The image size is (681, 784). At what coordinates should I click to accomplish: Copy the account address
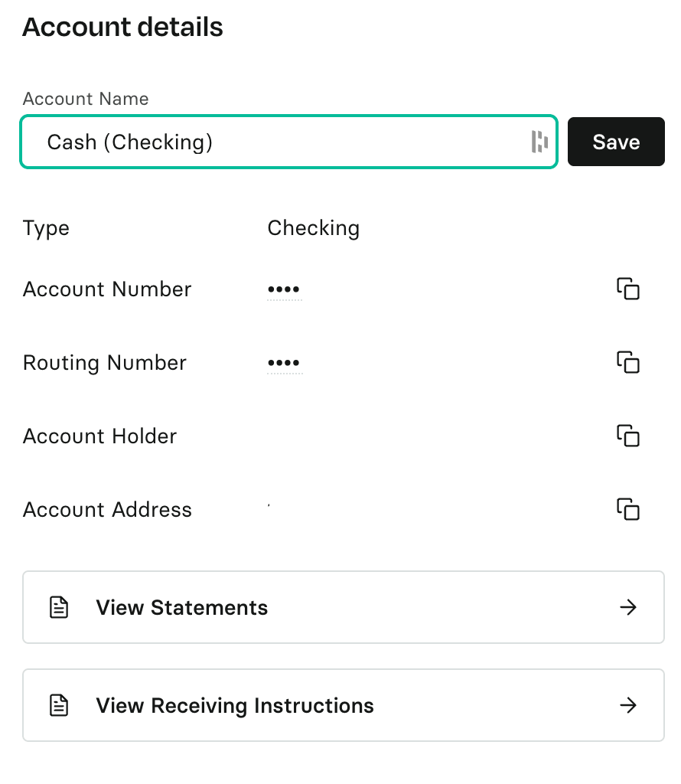click(628, 509)
